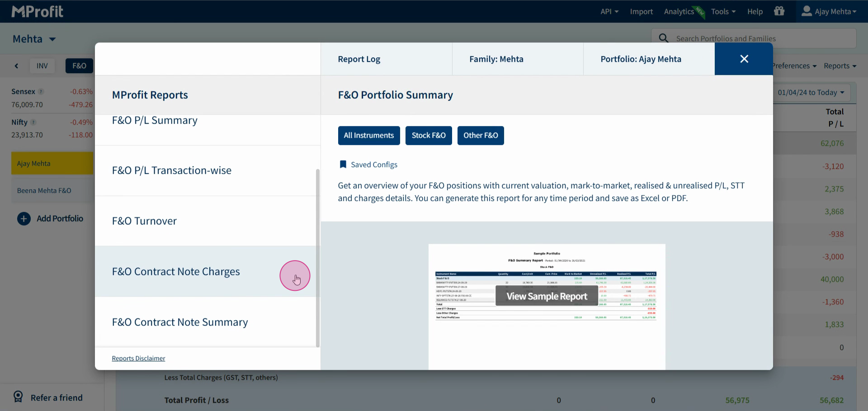Viewport: 868px width, 411px height.
Task: Open the 01/04/24 to Today date range dropdown
Action: pyautogui.click(x=811, y=93)
